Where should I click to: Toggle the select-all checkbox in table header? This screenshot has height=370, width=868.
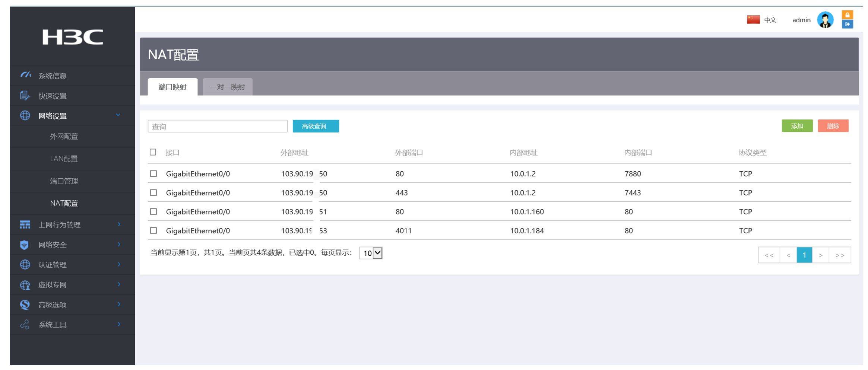(153, 152)
